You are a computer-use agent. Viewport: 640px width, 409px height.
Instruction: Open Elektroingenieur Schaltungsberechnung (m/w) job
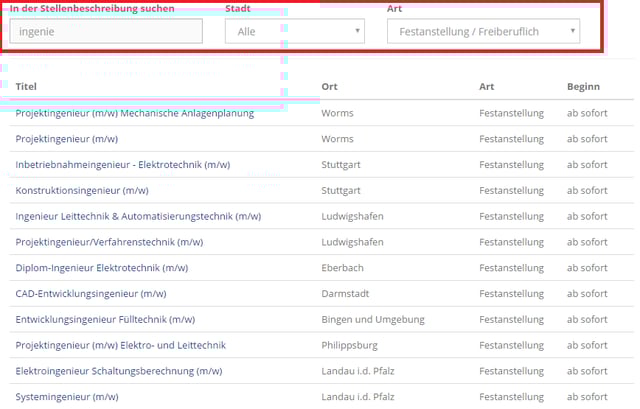(x=119, y=371)
